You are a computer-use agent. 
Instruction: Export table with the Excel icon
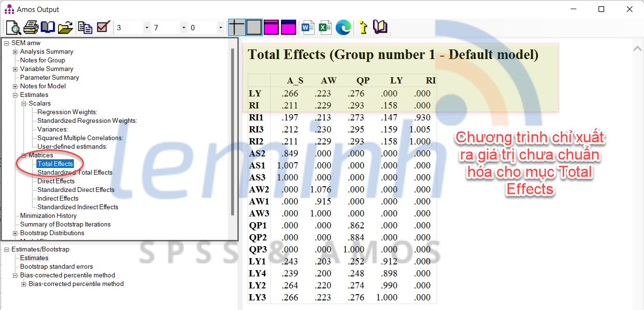pyautogui.click(x=326, y=27)
